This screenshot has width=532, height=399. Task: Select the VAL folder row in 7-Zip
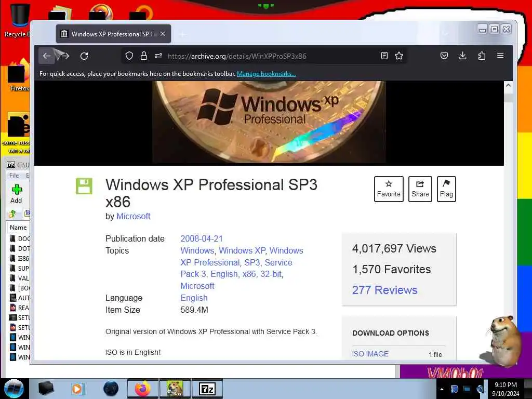pyautogui.click(x=20, y=278)
